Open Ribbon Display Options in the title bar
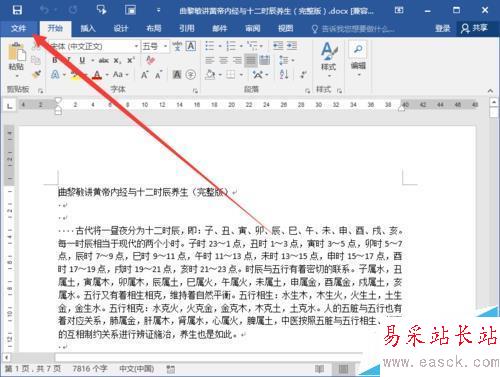Viewport: 500px width, 377px height. [399, 10]
